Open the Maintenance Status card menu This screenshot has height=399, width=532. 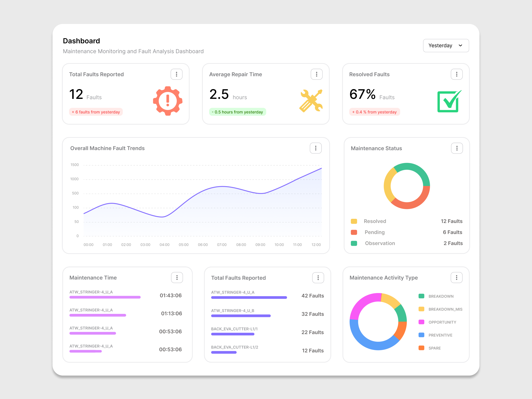pos(457,148)
